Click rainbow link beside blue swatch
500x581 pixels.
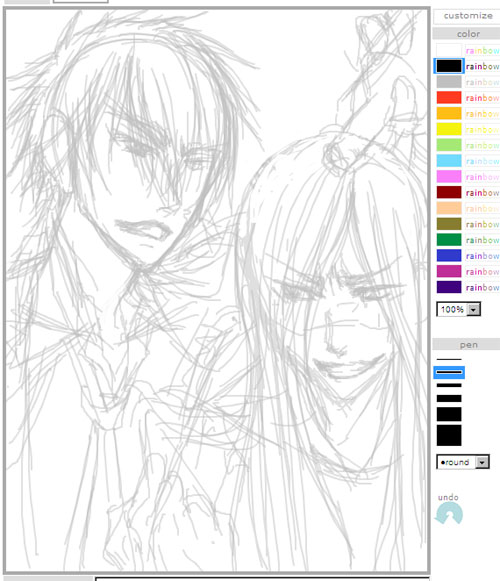pyautogui.click(x=483, y=256)
